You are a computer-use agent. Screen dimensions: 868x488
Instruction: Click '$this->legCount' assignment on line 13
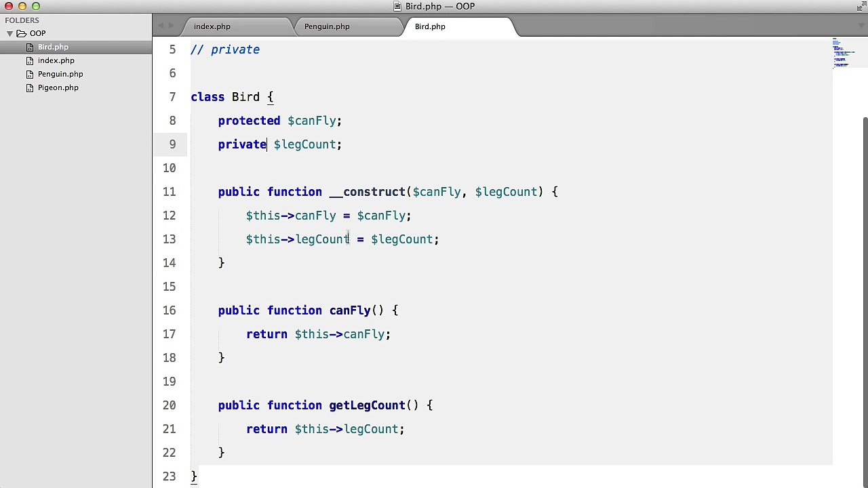click(x=298, y=239)
